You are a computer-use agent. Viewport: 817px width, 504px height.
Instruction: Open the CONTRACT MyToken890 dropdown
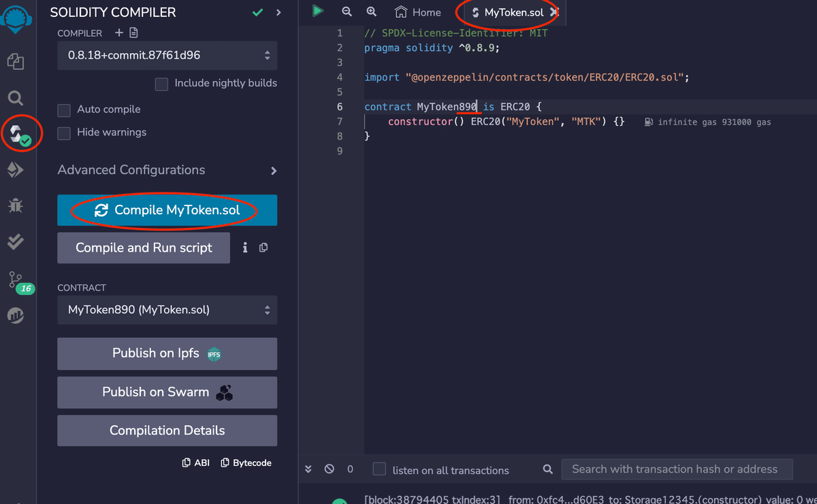[167, 310]
